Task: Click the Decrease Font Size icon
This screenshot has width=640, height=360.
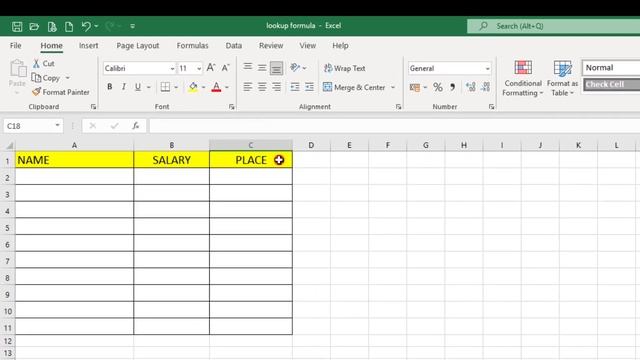Action: [225, 68]
